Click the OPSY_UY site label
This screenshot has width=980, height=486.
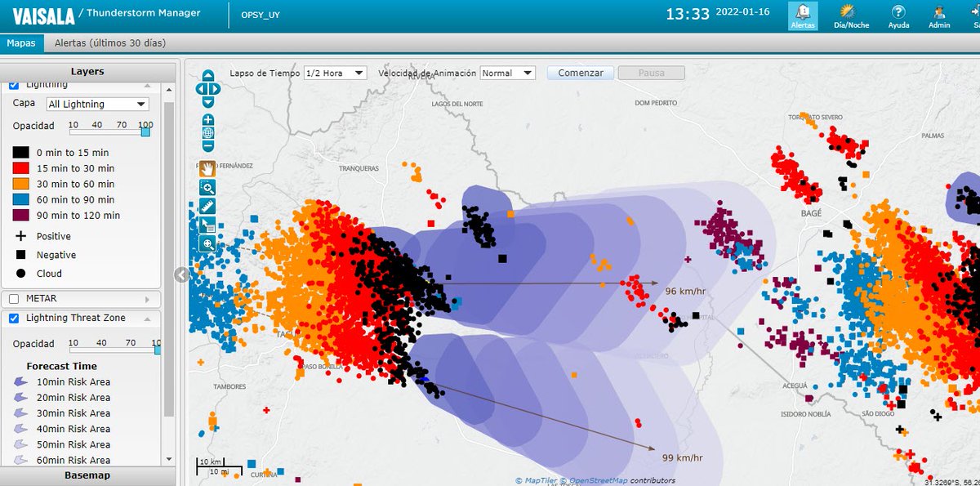pos(261,16)
